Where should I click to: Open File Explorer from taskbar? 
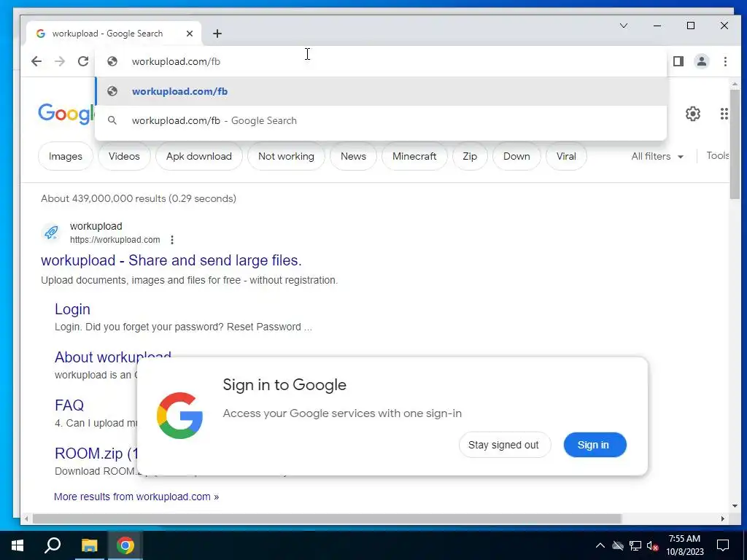click(90, 545)
